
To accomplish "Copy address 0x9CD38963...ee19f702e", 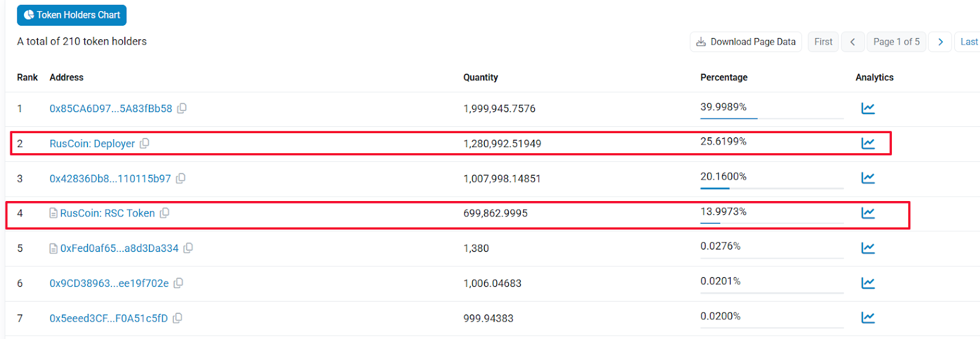I will pyautogui.click(x=178, y=283).
